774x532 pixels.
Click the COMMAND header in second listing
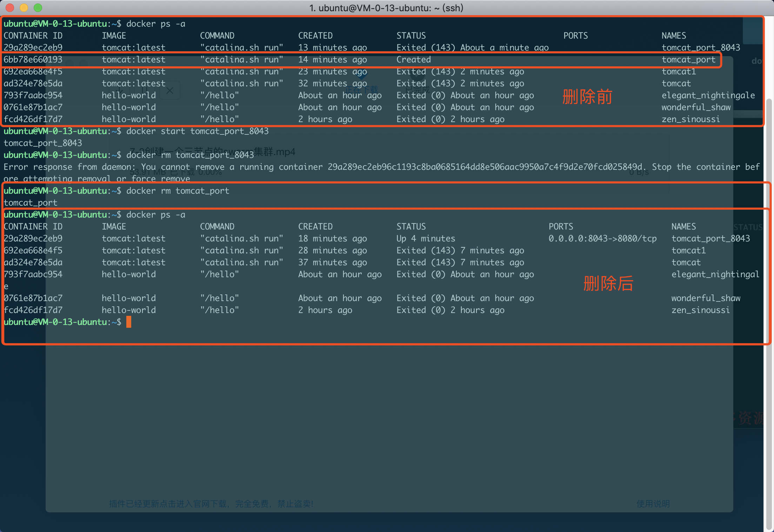pos(217,226)
